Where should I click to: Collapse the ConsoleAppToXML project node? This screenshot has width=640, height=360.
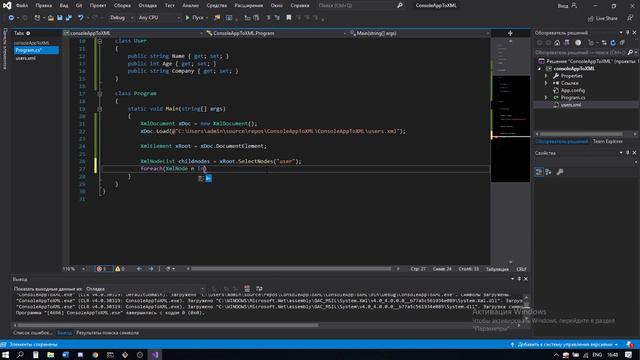(540, 69)
